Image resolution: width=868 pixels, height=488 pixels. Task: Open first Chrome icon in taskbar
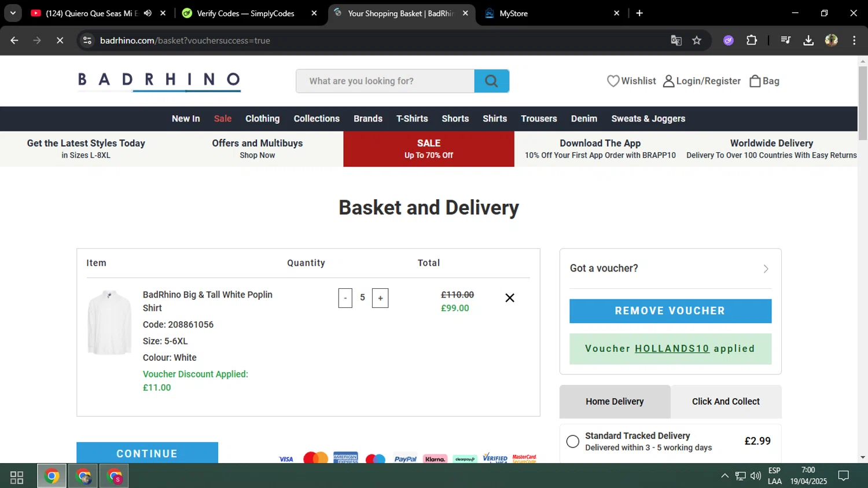[52, 476]
